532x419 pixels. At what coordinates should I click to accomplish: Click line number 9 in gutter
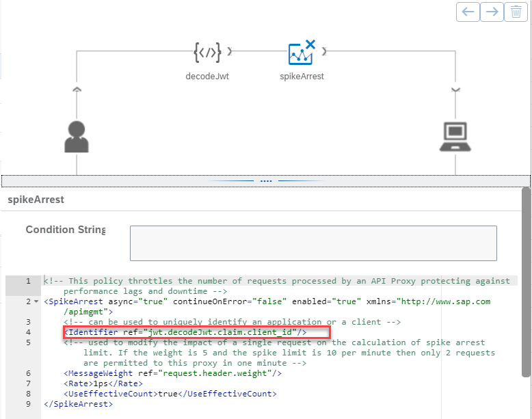pos(28,404)
